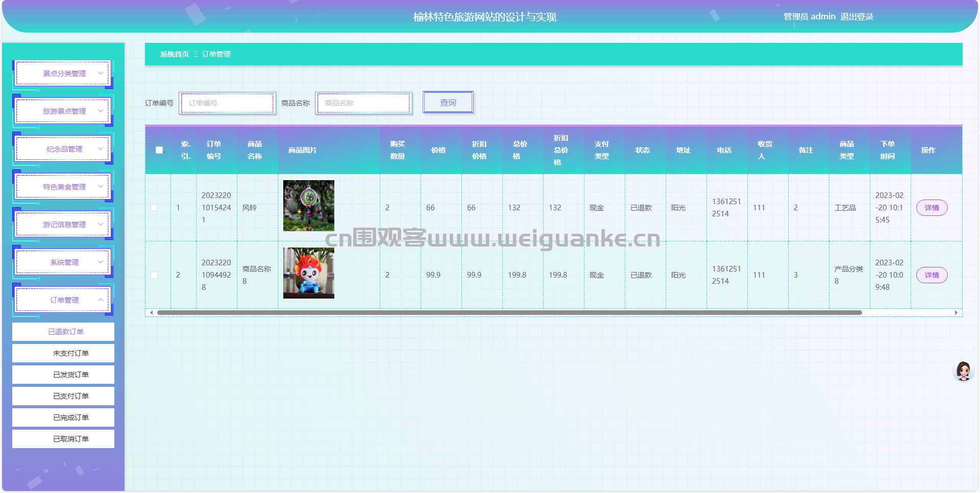Expand 纪念品管理 sidebar menu
The image size is (980, 493).
tap(63, 149)
